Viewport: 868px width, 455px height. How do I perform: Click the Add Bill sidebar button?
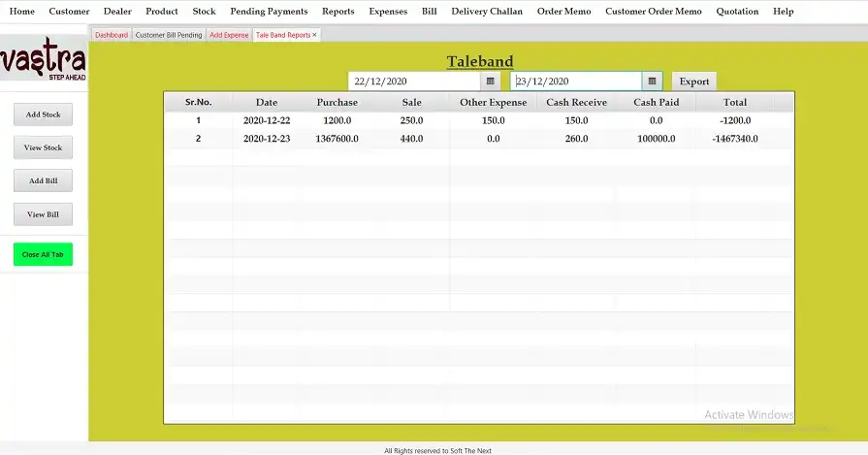(x=44, y=180)
